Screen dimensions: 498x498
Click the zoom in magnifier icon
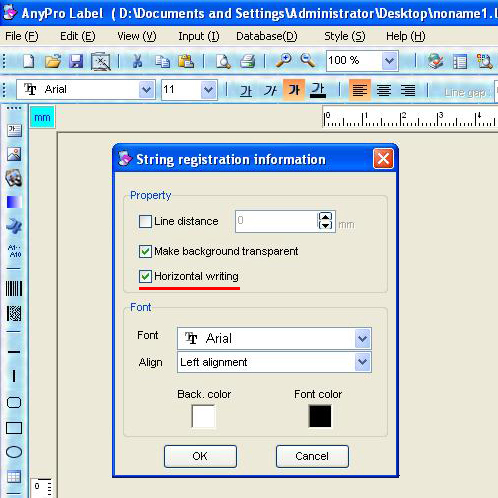tap(284, 61)
